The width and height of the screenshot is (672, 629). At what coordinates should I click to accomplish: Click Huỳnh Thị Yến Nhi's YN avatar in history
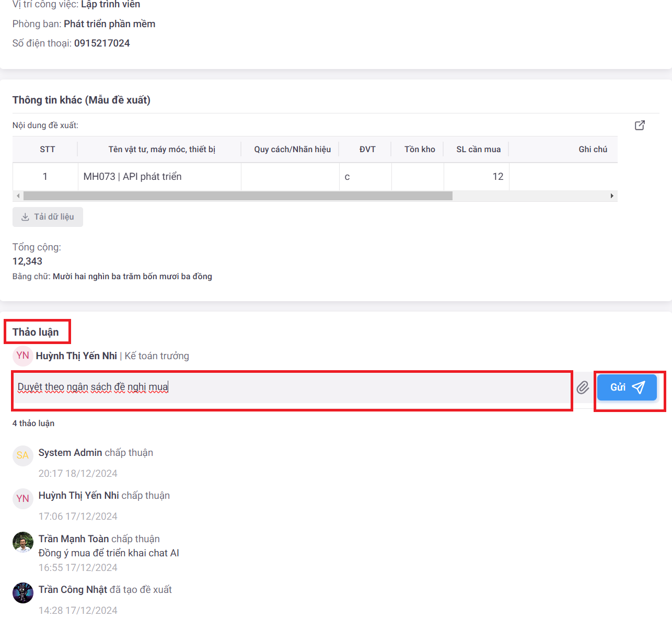[x=22, y=499]
